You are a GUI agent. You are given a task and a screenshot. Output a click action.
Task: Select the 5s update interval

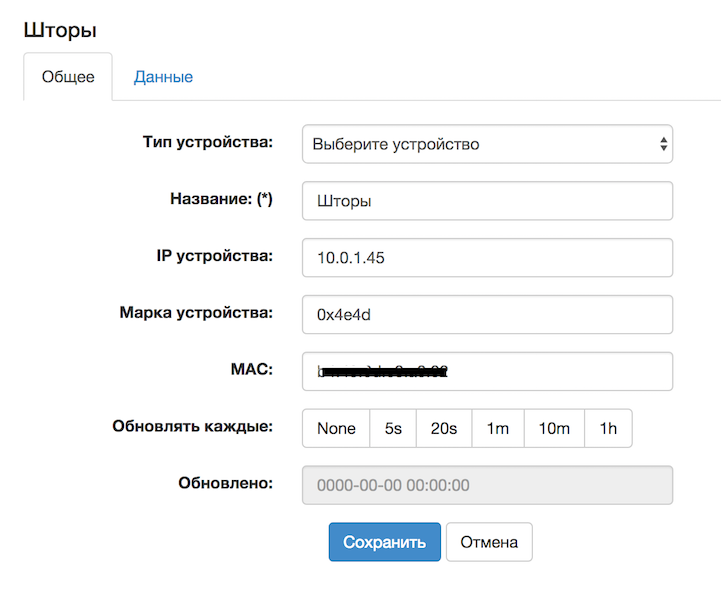tap(393, 428)
